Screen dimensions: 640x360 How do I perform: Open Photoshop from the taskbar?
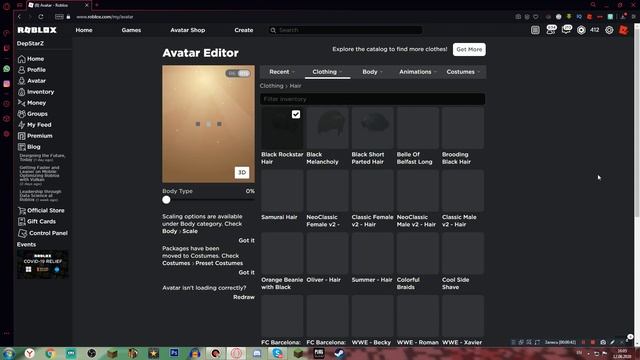(x=174, y=353)
